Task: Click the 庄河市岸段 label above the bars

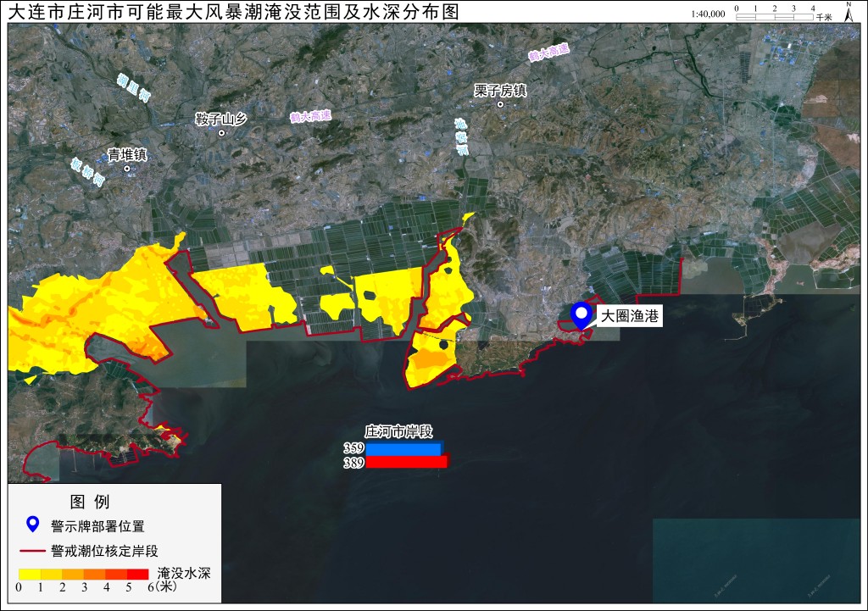Action: click(398, 431)
